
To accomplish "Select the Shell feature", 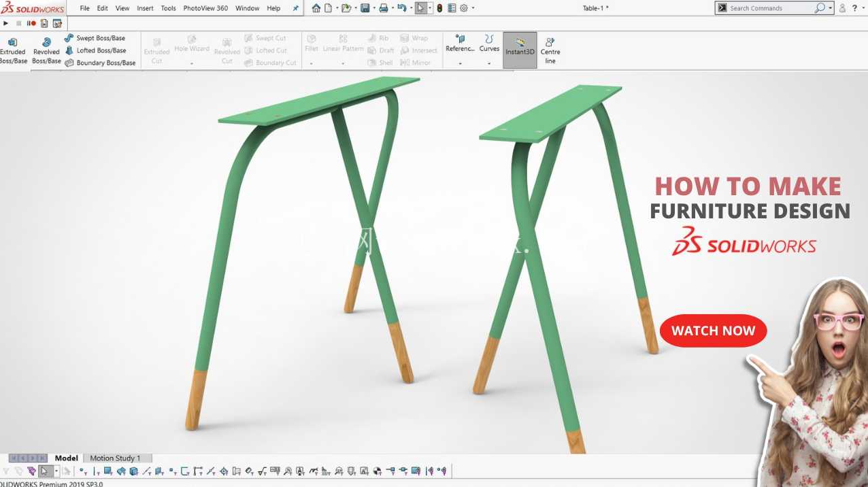I will point(380,63).
